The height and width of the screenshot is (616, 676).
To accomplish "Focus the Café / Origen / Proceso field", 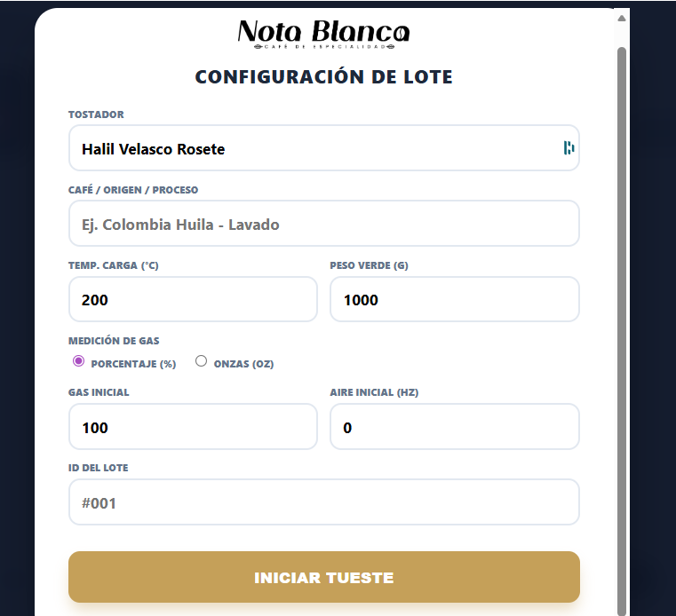I will click(x=323, y=224).
